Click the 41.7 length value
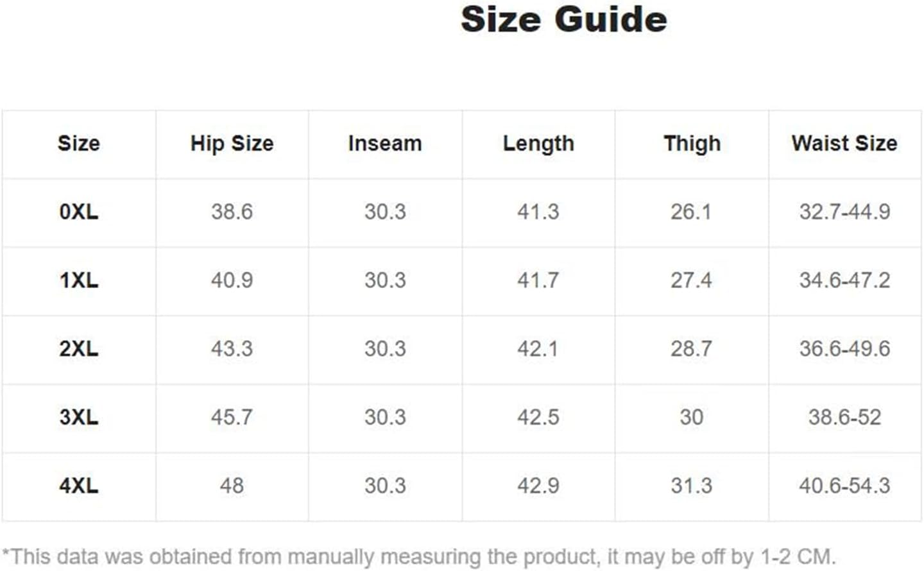Screen dimensions: 924x571 pos(538,280)
